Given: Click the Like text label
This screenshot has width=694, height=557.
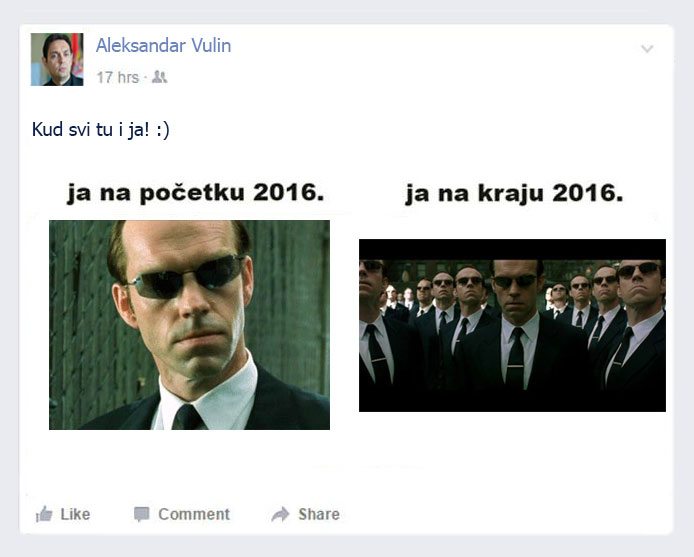Looking at the screenshot, I should [x=75, y=514].
